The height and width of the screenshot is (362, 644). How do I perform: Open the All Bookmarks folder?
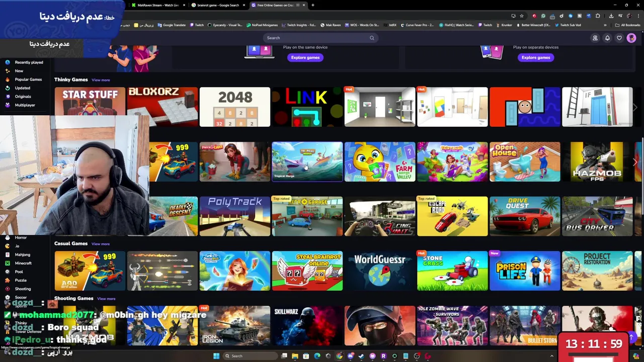pos(627,25)
